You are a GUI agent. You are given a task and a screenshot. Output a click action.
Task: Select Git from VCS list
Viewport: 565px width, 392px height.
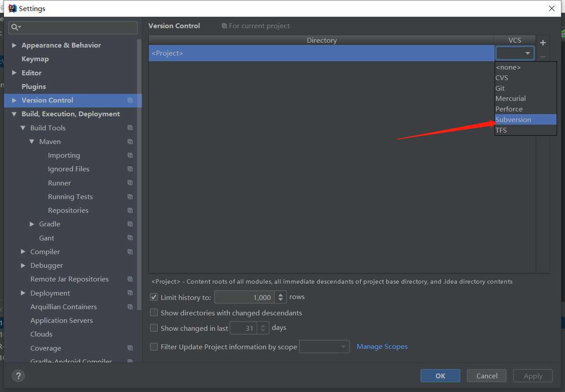[526, 88]
